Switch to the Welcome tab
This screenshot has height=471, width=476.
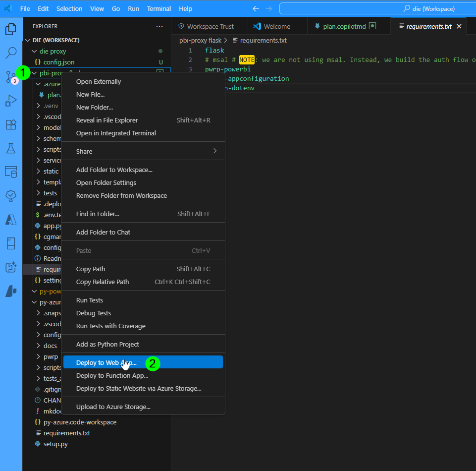(277, 26)
